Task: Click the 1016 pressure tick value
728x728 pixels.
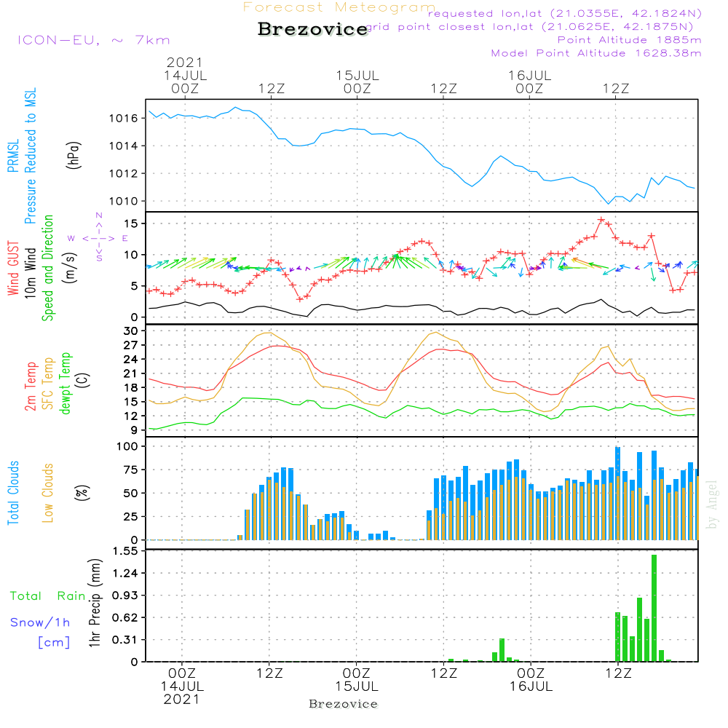Action: pos(124,119)
